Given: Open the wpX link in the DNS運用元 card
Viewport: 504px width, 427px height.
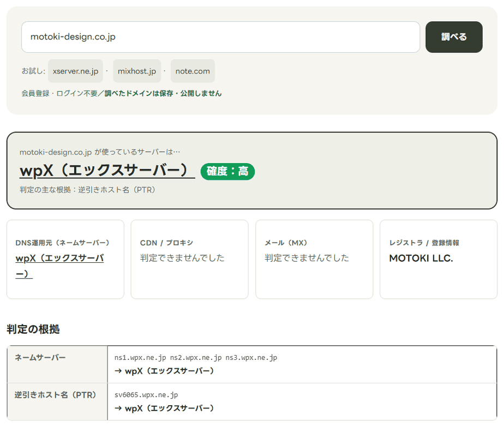Looking at the screenshot, I should pos(59,266).
